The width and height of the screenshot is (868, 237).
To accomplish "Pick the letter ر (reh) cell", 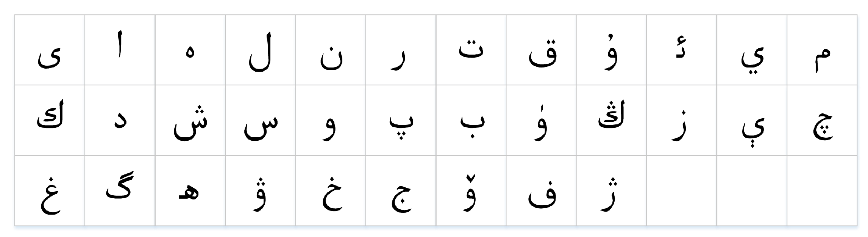I will [401, 50].
